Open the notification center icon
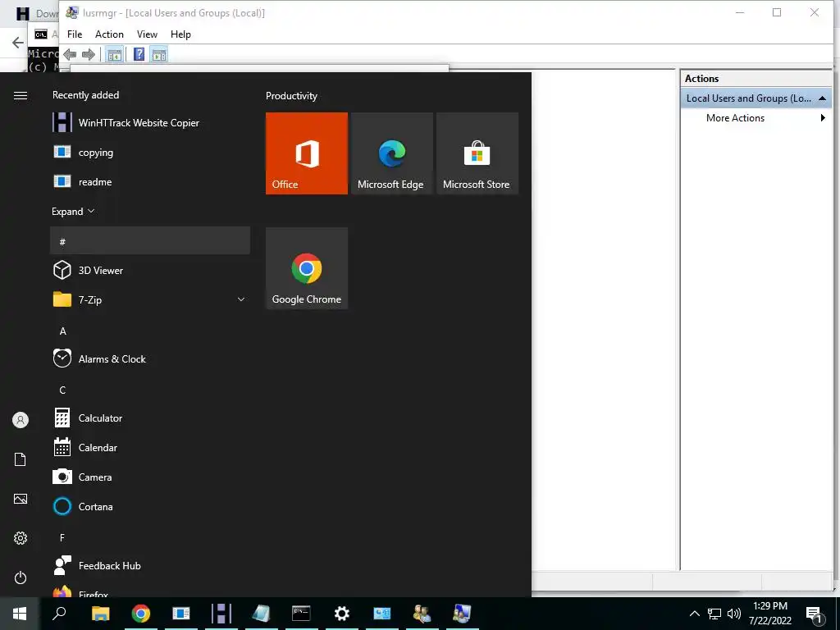840x630 pixels. (815, 614)
